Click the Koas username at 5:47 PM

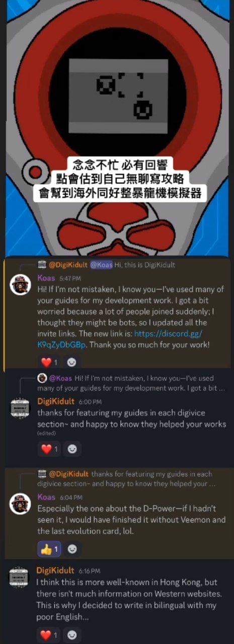pos(46,277)
